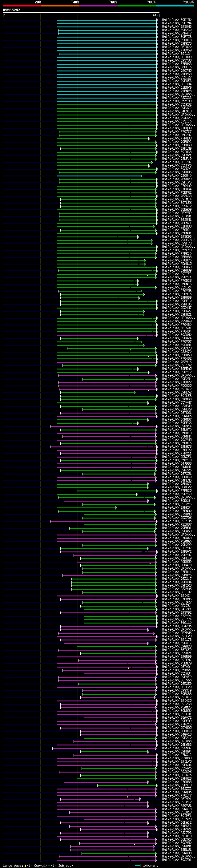
Task: Click the UniRef100_Q2QU40 label
Action: 176,176
